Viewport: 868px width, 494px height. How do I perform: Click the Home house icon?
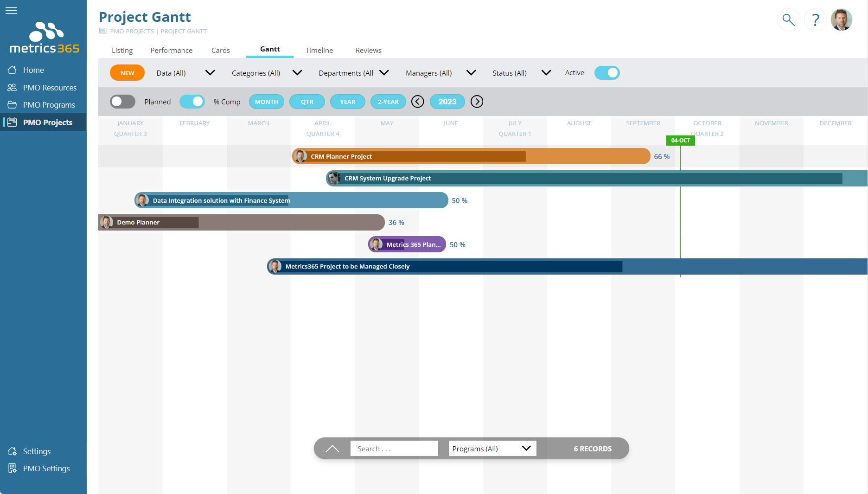coord(13,70)
